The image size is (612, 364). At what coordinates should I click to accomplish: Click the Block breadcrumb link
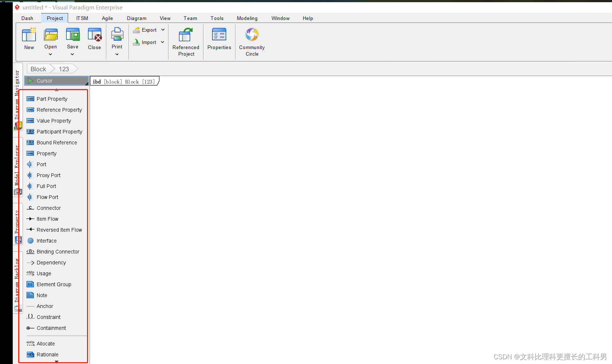38,69
